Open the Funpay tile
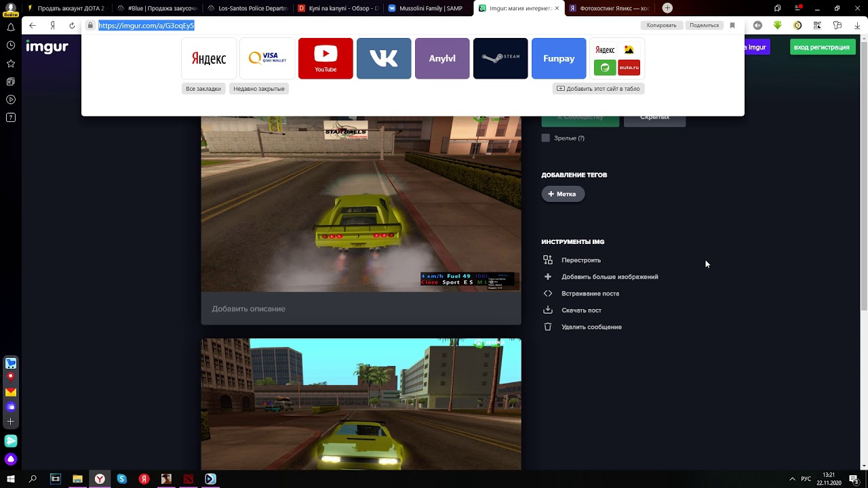The width and height of the screenshot is (868, 488). (x=559, y=58)
